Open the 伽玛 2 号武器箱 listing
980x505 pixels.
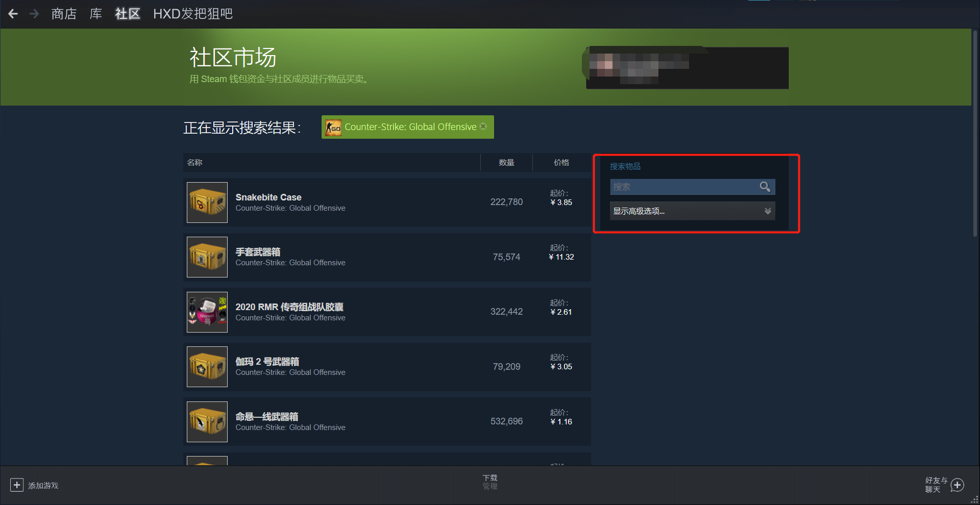coord(387,367)
